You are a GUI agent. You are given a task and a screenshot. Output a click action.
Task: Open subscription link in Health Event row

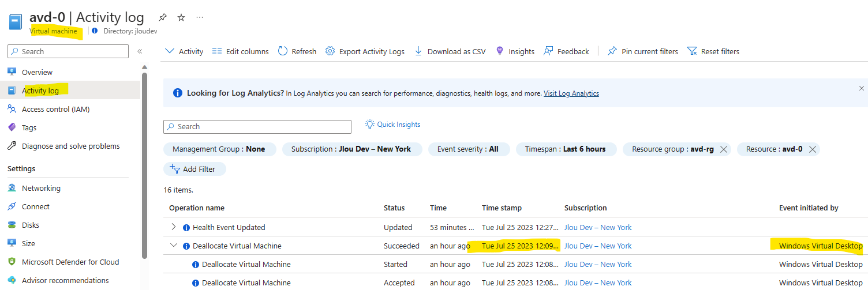(x=598, y=227)
